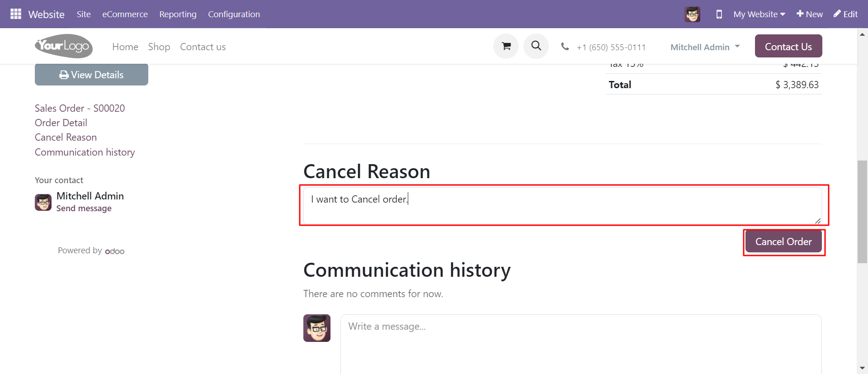Click the phone number icon in the header
Viewport: 868px width, 374px height.
point(565,46)
